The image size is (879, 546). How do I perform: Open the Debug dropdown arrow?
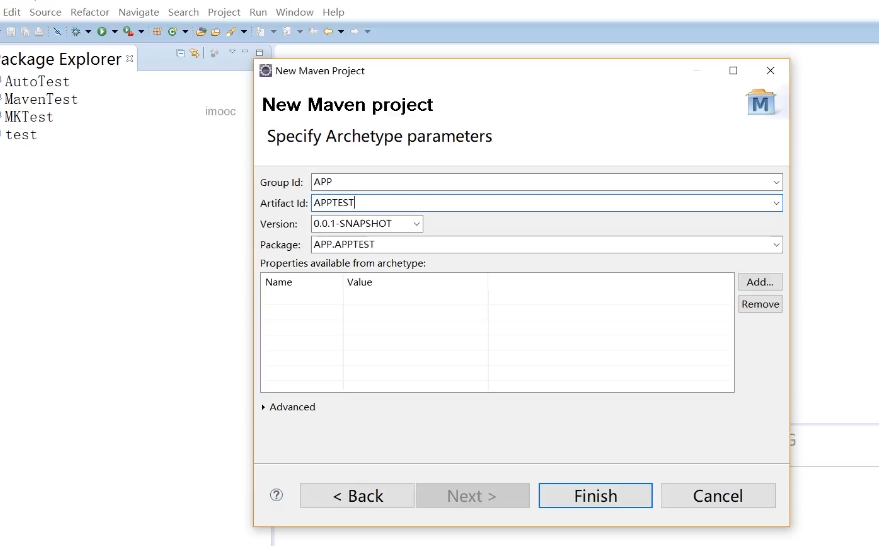tap(88, 32)
